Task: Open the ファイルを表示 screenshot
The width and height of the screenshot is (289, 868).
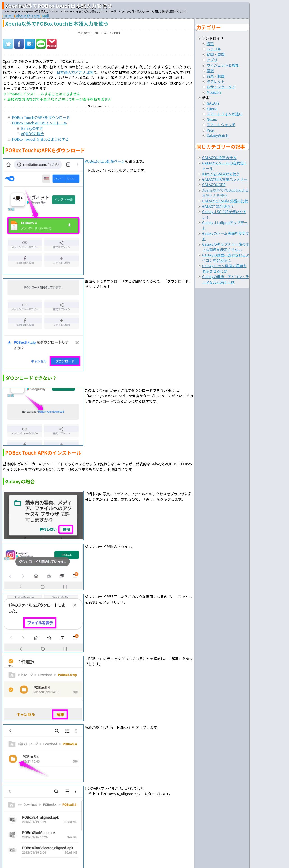Action: coord(43,623)
